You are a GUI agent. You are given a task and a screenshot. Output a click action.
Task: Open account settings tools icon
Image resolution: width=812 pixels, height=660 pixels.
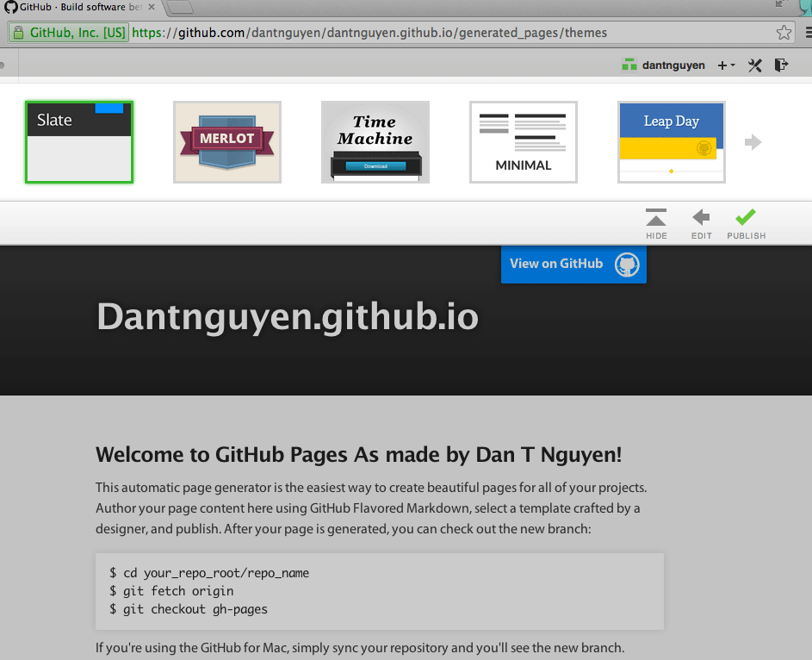point(754,65)
